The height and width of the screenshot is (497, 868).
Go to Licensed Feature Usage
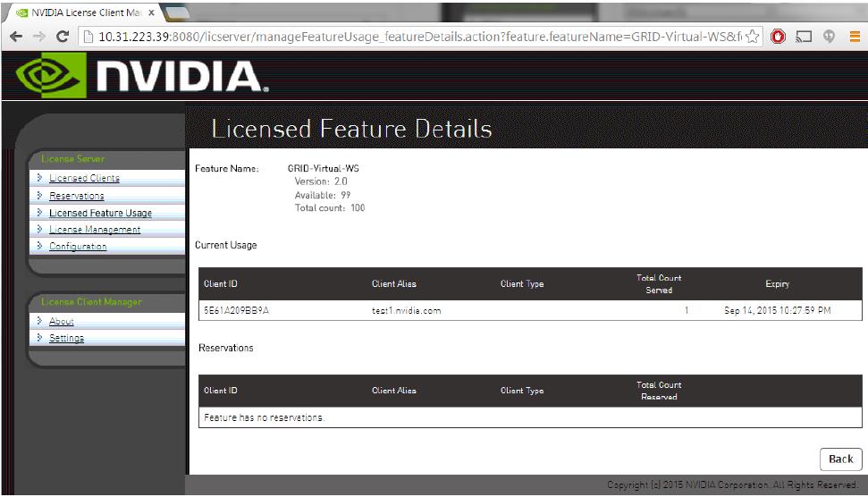coord(100,213)
